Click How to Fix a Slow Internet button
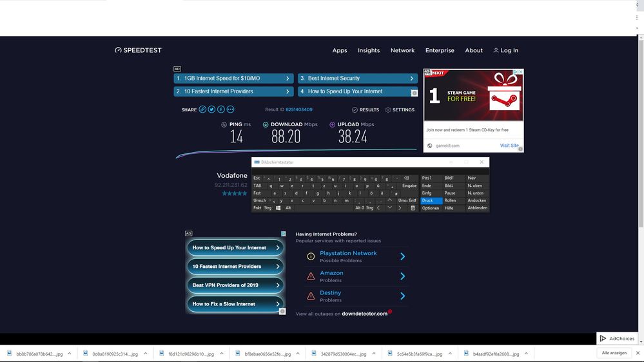644x362 pixels. tap(235, 304)
